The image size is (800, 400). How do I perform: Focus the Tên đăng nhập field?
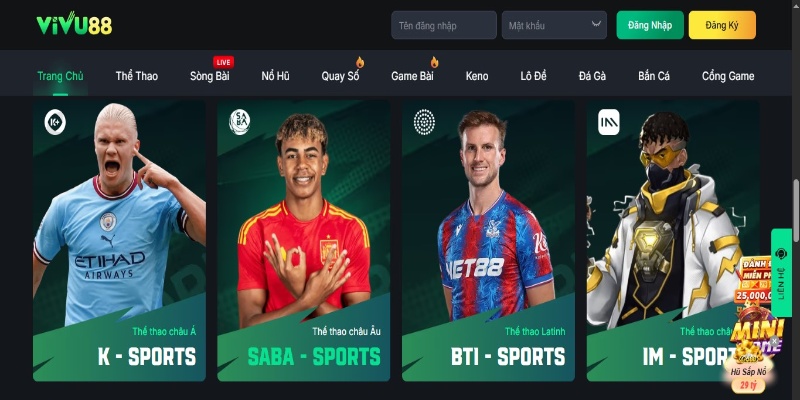[444, 25]
